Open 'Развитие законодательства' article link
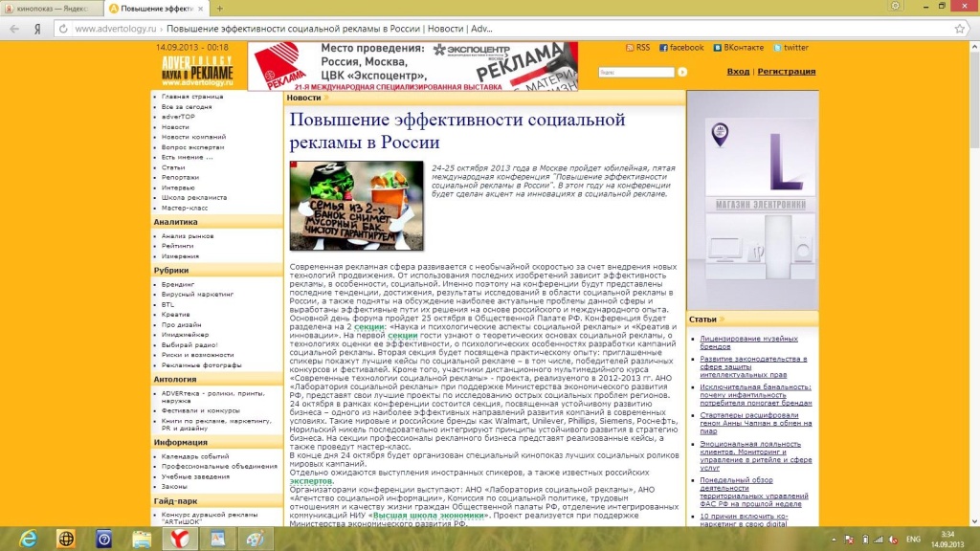This screenshot has width=980, height=551. click(x=753, y=366)
